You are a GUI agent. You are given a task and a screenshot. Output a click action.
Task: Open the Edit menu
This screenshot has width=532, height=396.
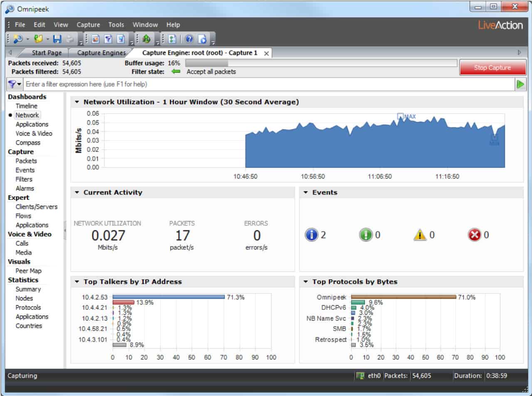point(40,25)
